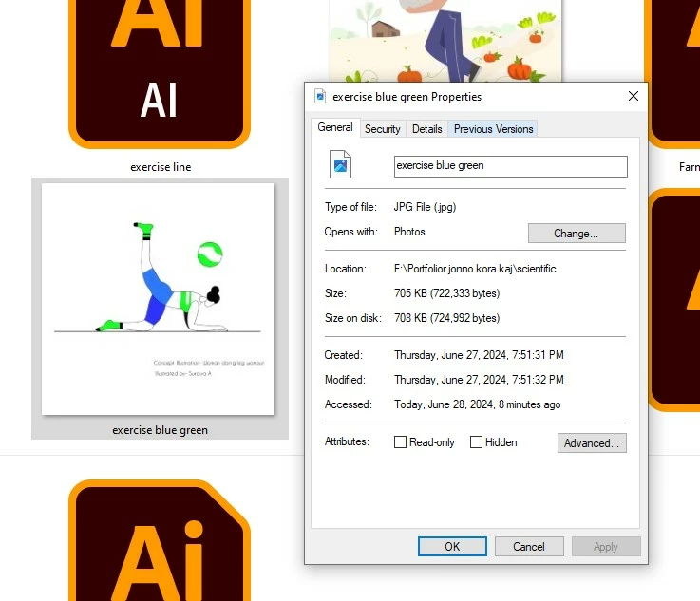Select the AI file icon below exercise blue green
Viewport: 700px width, 601px height.
coord(160,540)
